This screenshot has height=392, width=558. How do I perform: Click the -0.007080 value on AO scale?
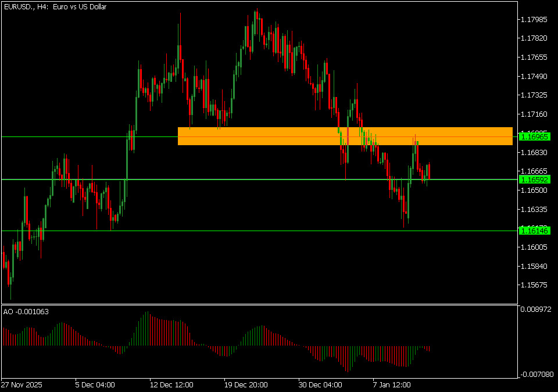pyautogui.click(x=536, y=375)
